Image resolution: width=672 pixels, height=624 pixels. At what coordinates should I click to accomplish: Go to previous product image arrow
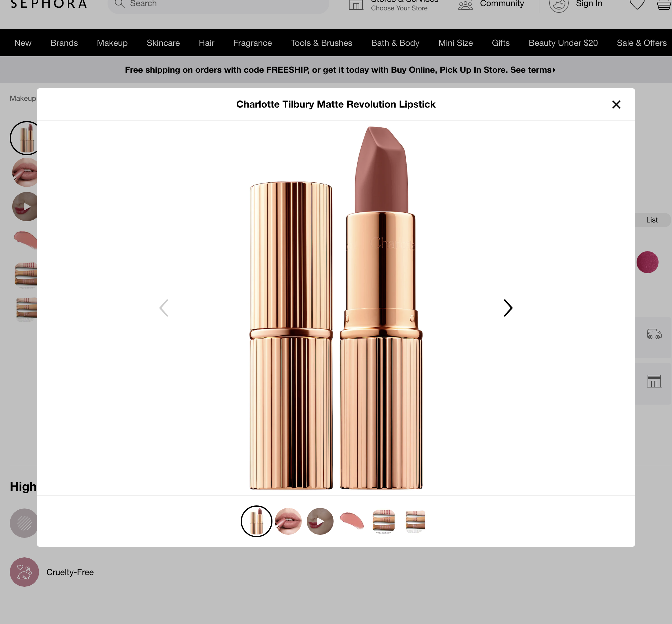tap(164, 308)
